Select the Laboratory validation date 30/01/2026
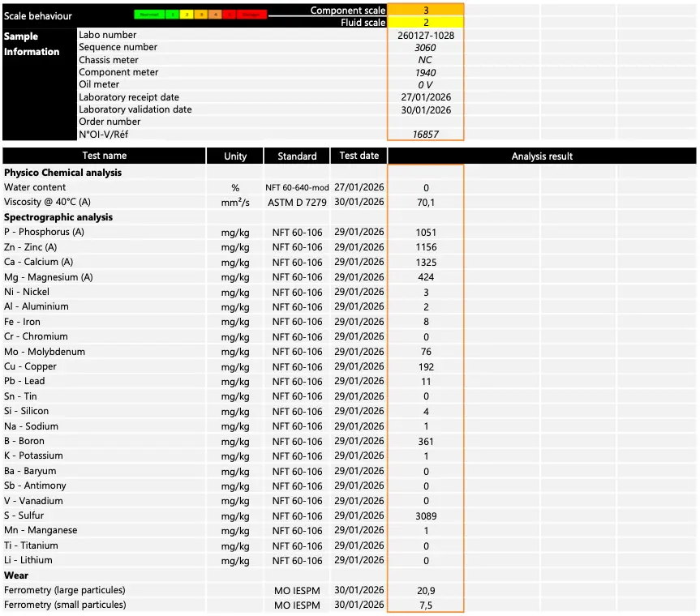The width and height of the screenshot is (700, 616). (426, 110)
